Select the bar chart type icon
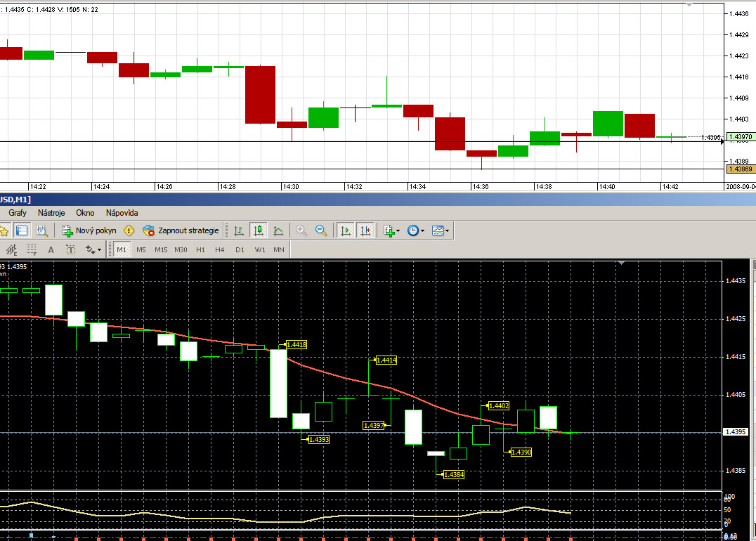The height and width of the screenshot is (541, 756). (239, 230)
